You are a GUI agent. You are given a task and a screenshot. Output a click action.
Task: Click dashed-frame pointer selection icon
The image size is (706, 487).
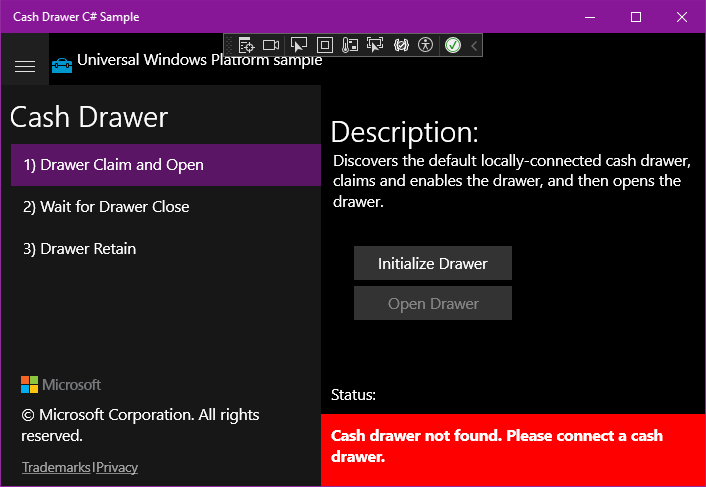[x=375, y=45]
